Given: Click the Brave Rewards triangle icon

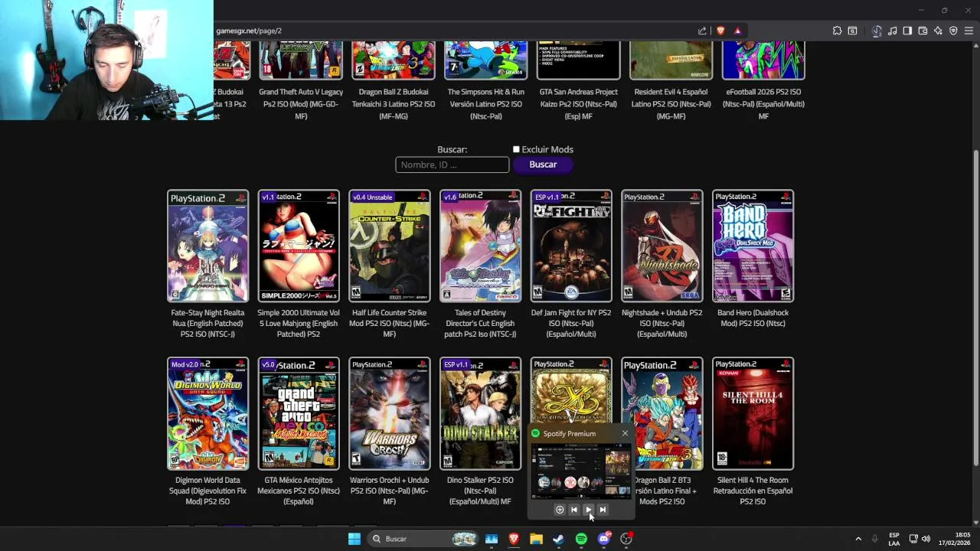Looking at the screenshot, I should coord(737,31).
